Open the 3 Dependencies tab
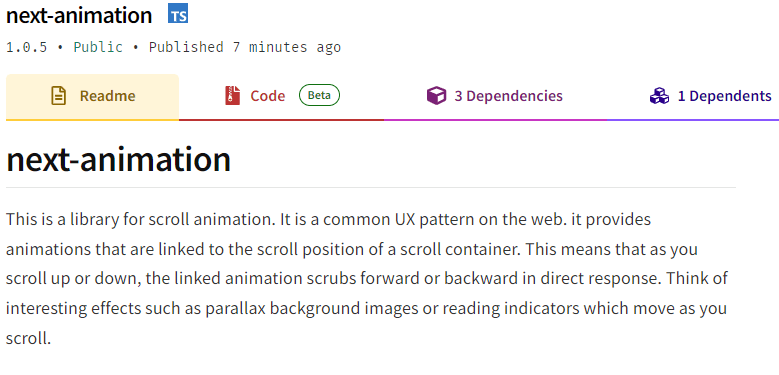The height and width of the screenshot is (375, 779). tap(495, 97)
